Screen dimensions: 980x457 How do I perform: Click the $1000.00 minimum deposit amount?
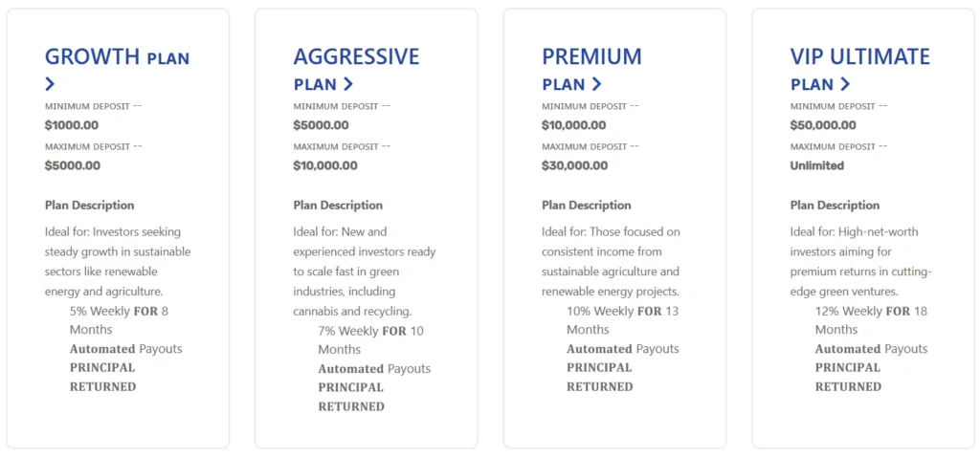tap(72, 125)
